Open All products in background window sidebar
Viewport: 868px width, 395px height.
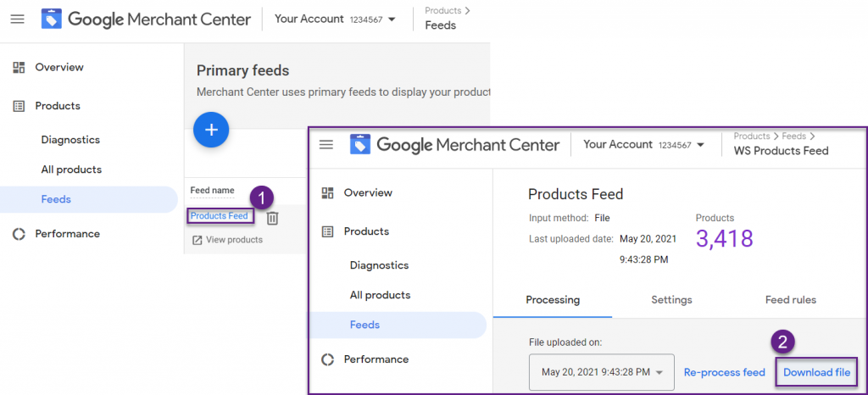click(71, 170)
